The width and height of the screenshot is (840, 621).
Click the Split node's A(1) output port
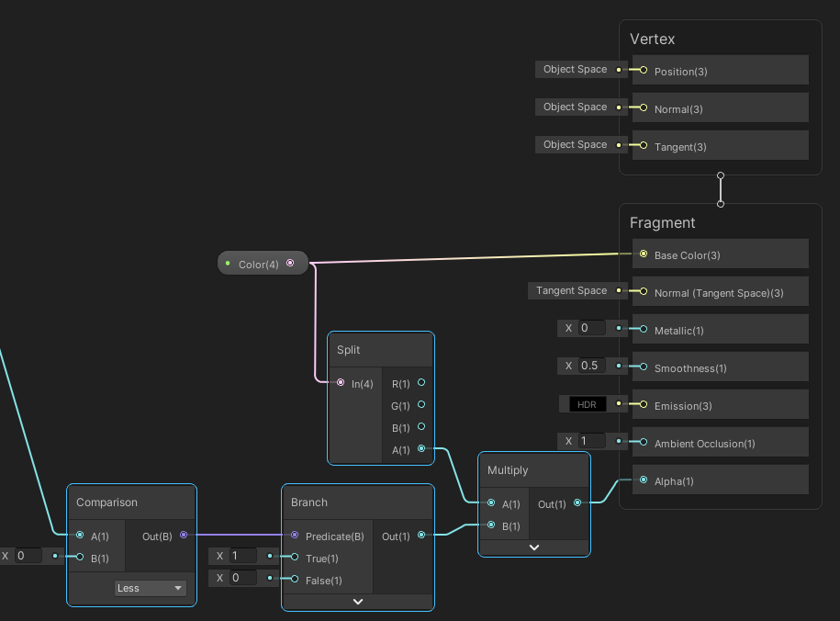click(x=421, y=449)
